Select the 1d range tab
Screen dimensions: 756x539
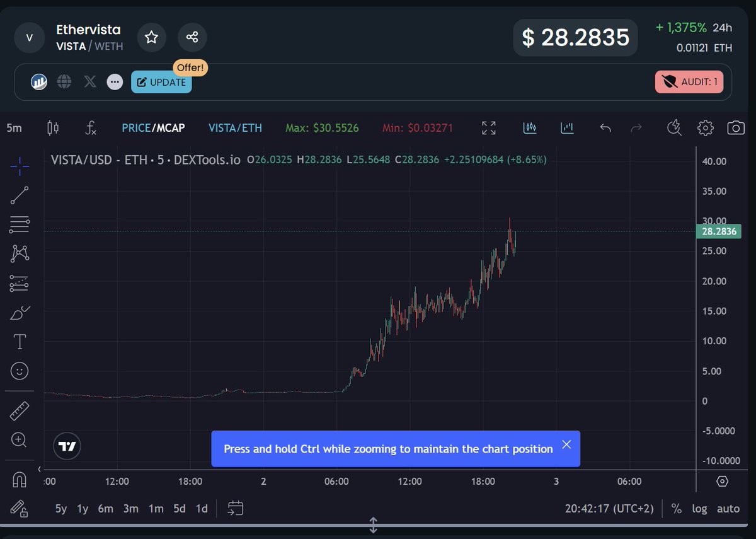tap(202, 508)
